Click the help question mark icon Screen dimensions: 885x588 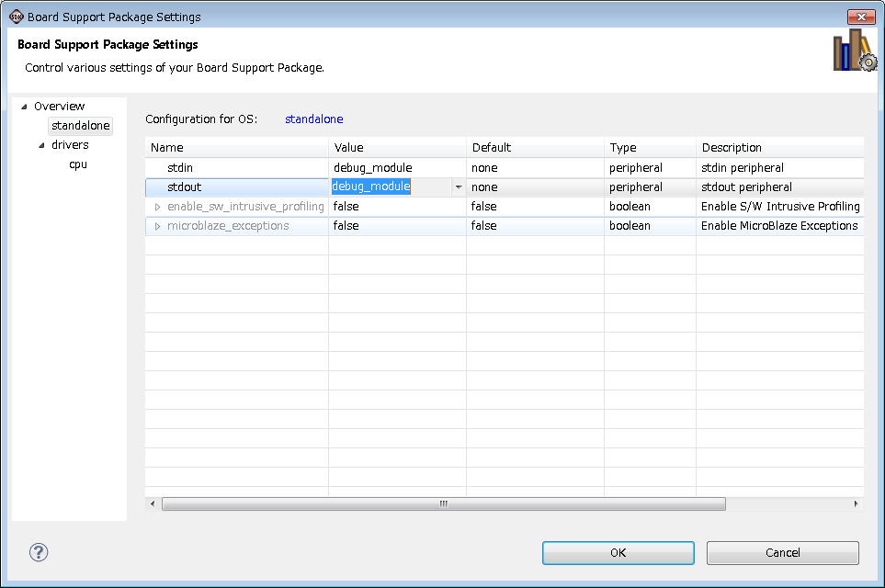(39, 552)
